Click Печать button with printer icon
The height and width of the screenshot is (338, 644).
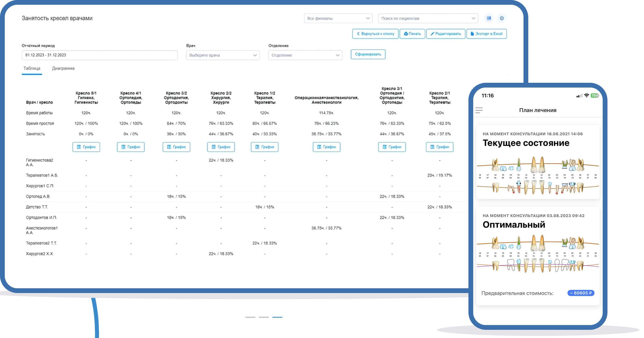pos(412,34)
